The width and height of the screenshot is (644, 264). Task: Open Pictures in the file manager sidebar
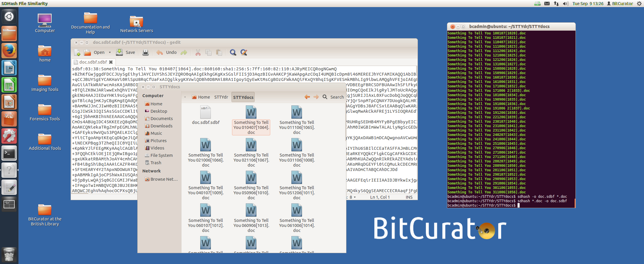(159, 141)
